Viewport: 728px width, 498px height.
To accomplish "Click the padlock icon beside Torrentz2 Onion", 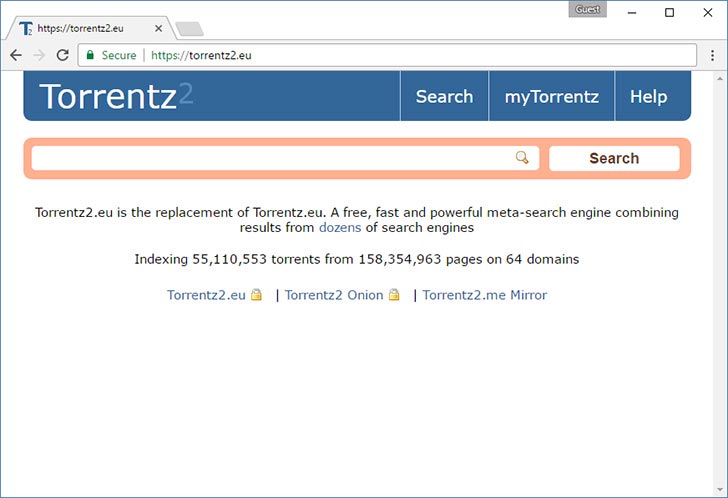I will (x=394, y=295).
